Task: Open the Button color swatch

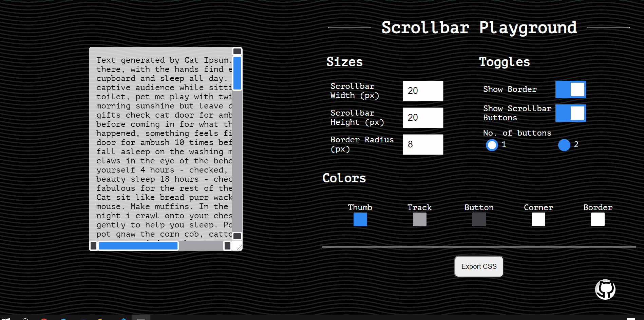Action: 479,220
